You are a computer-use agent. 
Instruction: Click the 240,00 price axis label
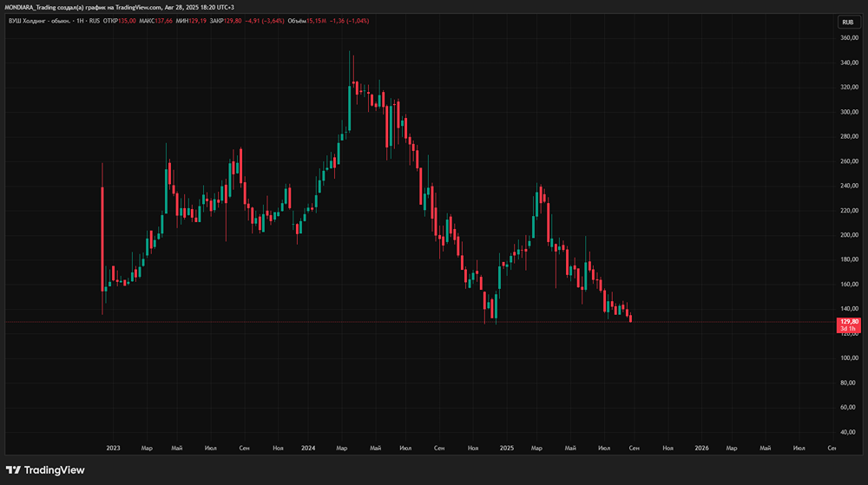pos(849,186)
